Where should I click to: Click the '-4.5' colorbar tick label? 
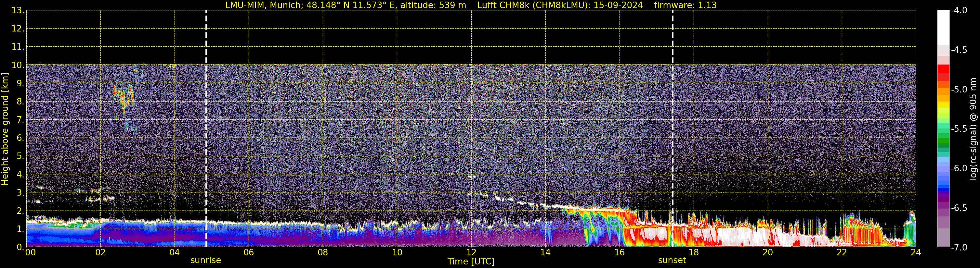tap(959, 50)
